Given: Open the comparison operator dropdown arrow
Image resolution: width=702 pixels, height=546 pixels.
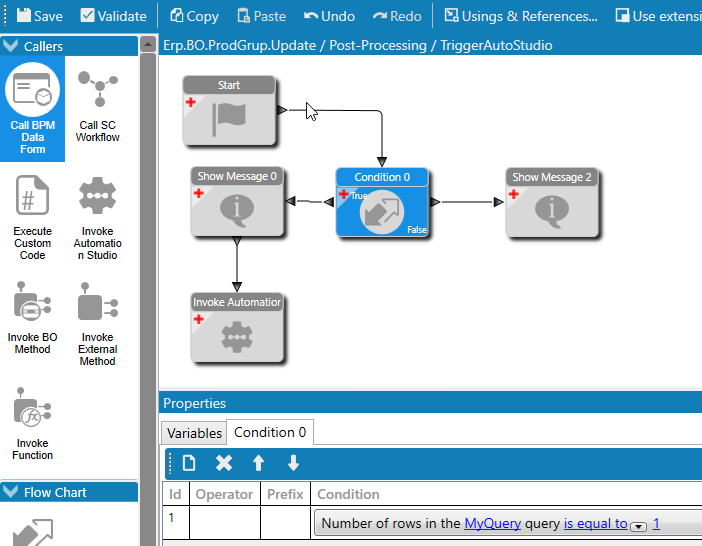Looking at the screenshot, I should pyautogui.click(x=638, y=526).
